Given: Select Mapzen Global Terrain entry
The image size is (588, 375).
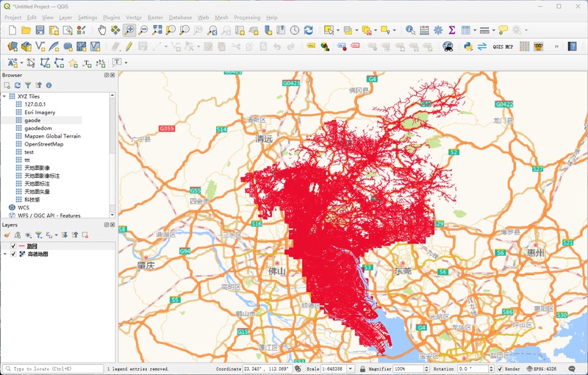Looking at the screenshot, I should click(52, 136).
